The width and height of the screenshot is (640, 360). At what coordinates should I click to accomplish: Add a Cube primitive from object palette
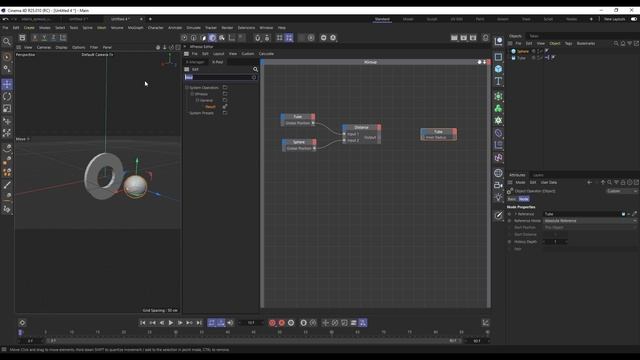498,69
